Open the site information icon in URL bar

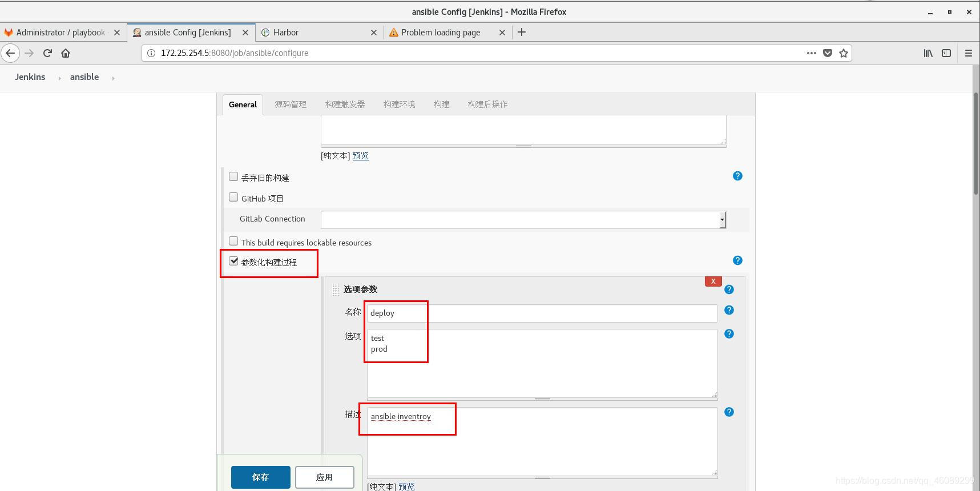coord(151,53)
